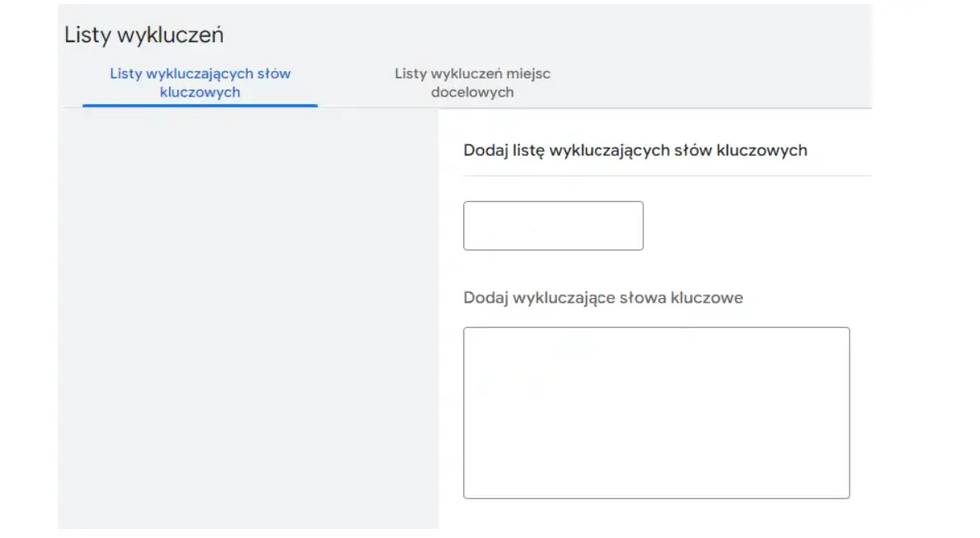The width and height of the screenshot is (980, 538).
Task: Click the Dodaj wykluczające słowa kluczowe label
Action: 604,298
